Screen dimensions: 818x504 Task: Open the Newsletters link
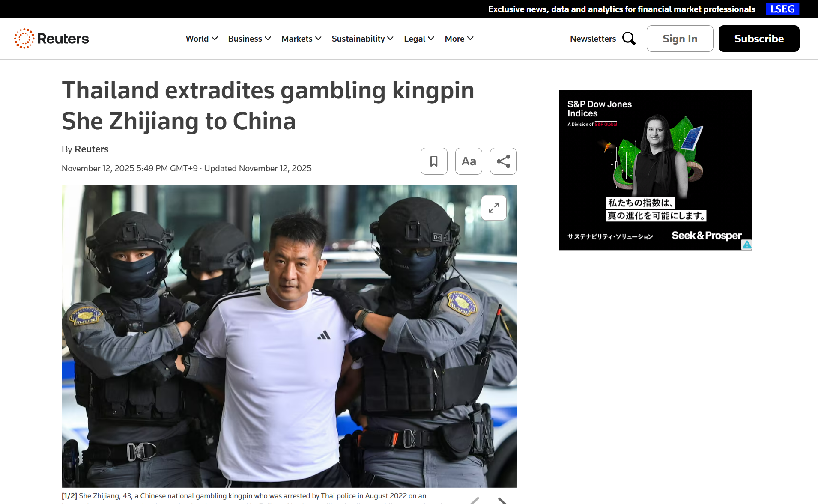point(593,39)
